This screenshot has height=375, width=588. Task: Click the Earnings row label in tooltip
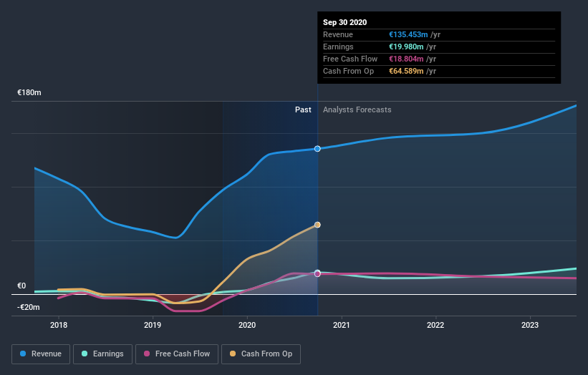[x=338, y=47]
